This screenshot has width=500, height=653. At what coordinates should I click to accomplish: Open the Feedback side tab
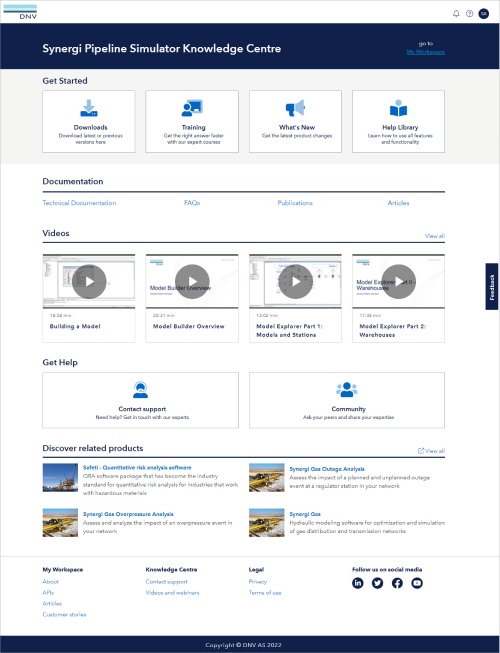click(492, 287)
